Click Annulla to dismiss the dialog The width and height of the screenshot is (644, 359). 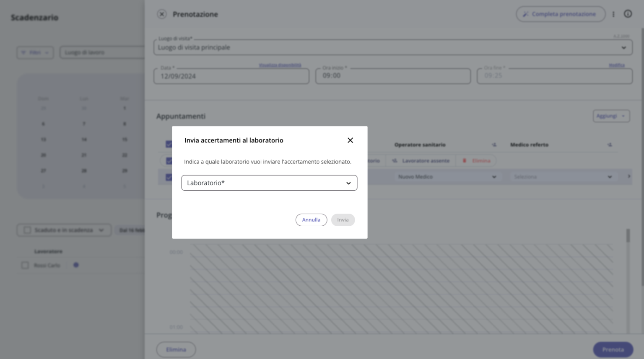[x=312, y=220]
